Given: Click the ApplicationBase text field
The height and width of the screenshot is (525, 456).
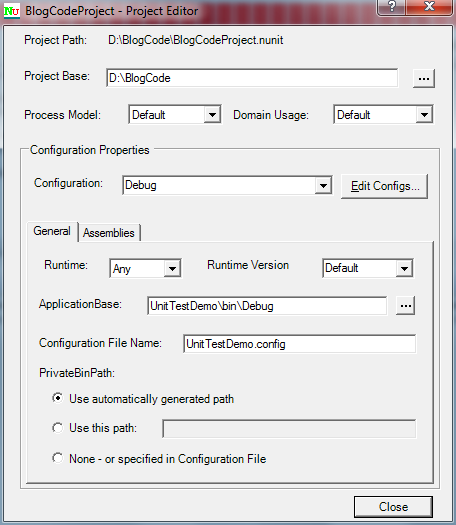Looking at the screenshot, I should [x=267, y=305].
